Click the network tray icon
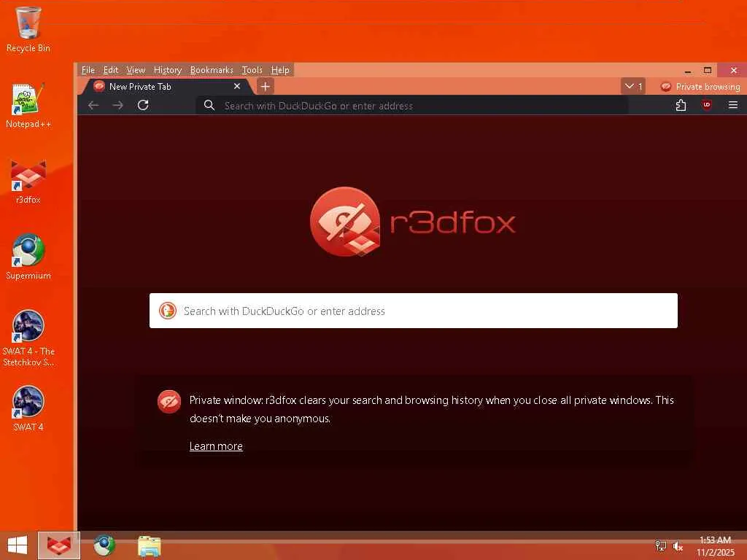Image resolution: width=747 pixels, height=560 pixels. pyautogui.click(x=660, y=546)
